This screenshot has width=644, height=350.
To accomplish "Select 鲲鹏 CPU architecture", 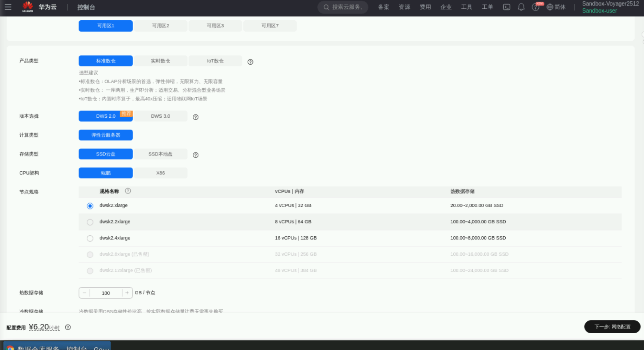I will point(106,173).
